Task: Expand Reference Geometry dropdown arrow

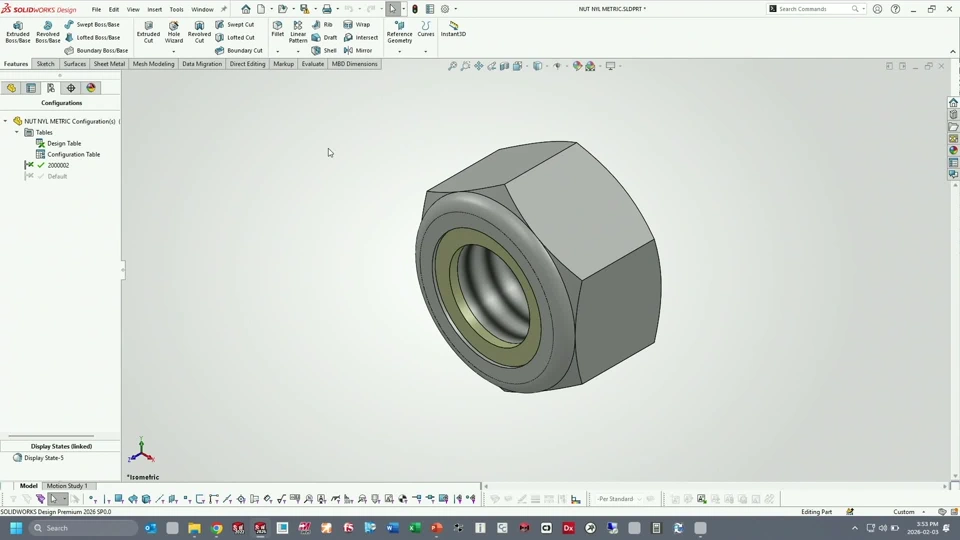Action: [x=399, y=51]
